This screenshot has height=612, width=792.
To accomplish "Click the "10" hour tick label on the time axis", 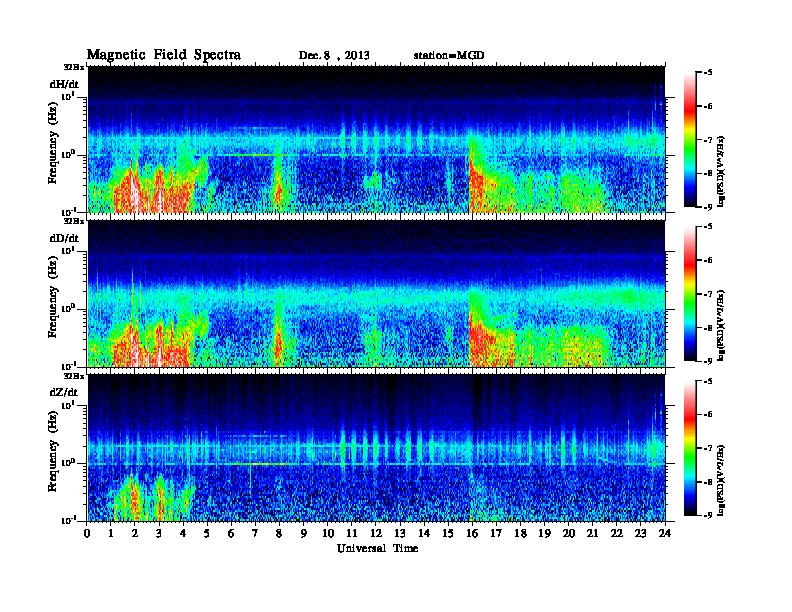I will (328, 533).
